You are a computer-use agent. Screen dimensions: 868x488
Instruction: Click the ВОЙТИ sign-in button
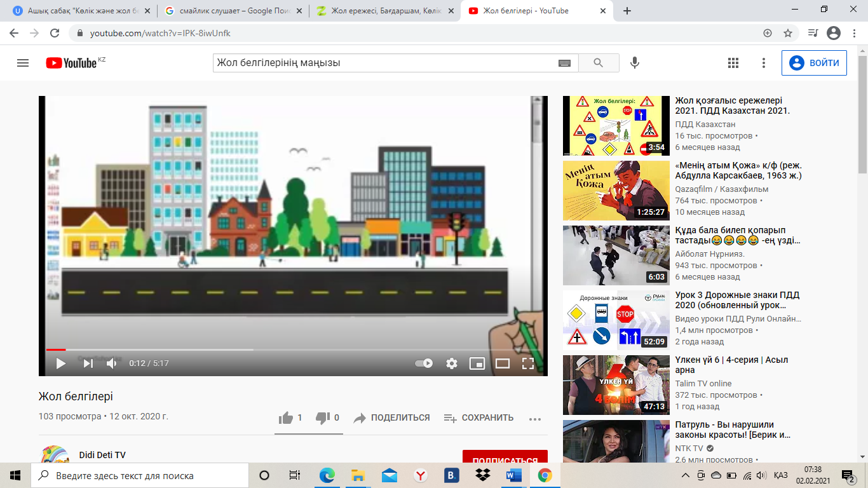coord(814,63)
